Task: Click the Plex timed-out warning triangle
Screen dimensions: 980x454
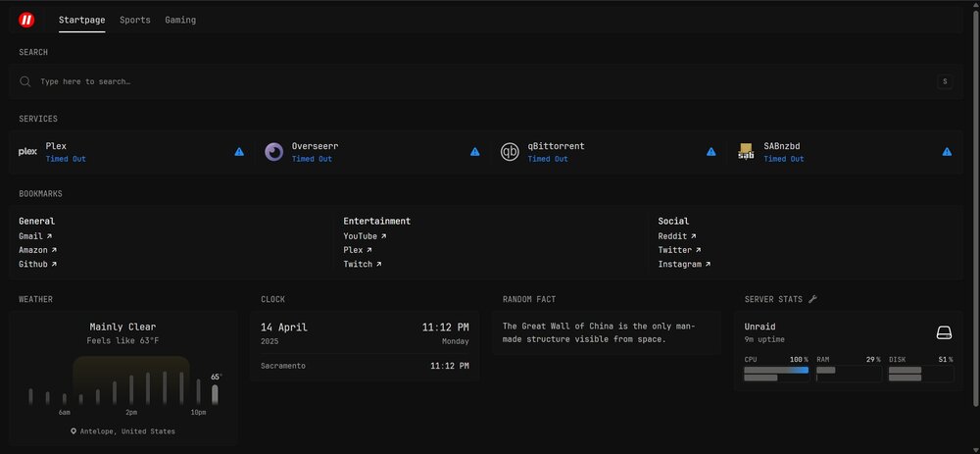Action: pos(239,152)
